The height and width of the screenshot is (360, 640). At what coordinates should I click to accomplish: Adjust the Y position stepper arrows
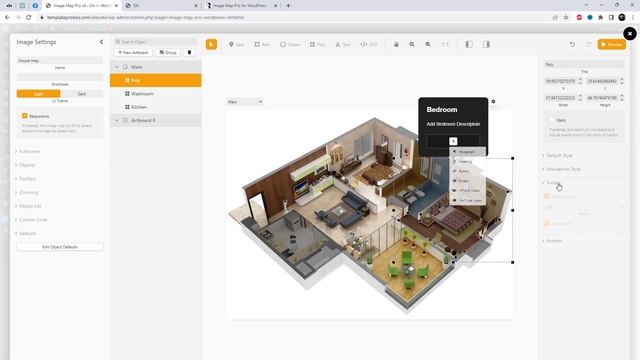point(622,81)
